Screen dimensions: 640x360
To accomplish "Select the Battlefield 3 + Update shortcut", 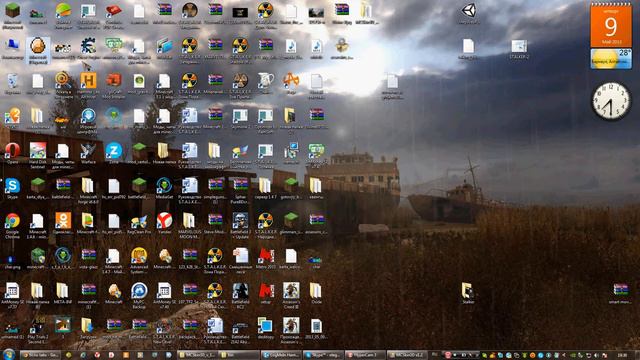I will (240, 226).
